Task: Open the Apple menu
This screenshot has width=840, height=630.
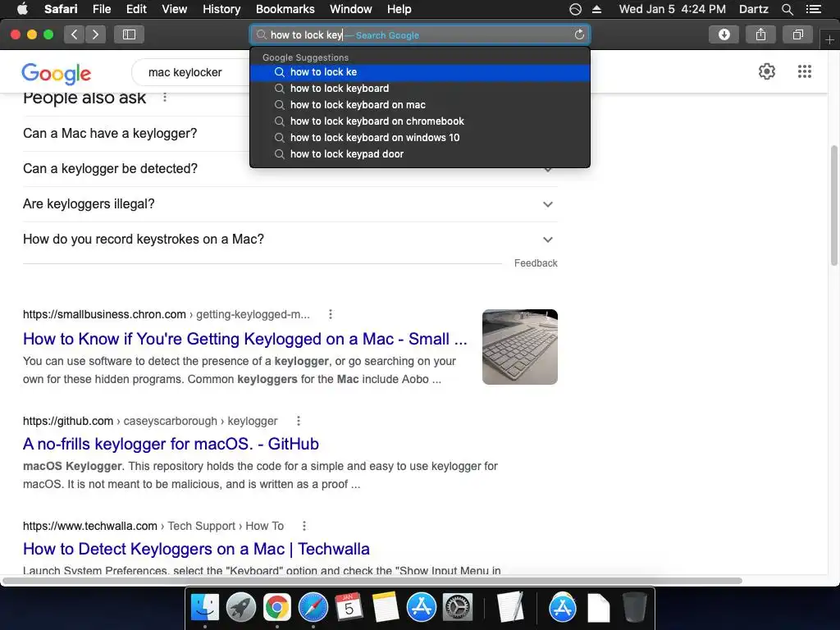Action: pyautogui.click(x=22, y=9)
